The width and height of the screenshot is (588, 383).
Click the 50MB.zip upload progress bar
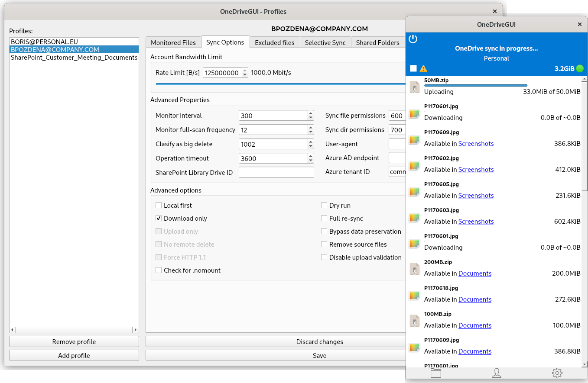click(x=476, y=85)
